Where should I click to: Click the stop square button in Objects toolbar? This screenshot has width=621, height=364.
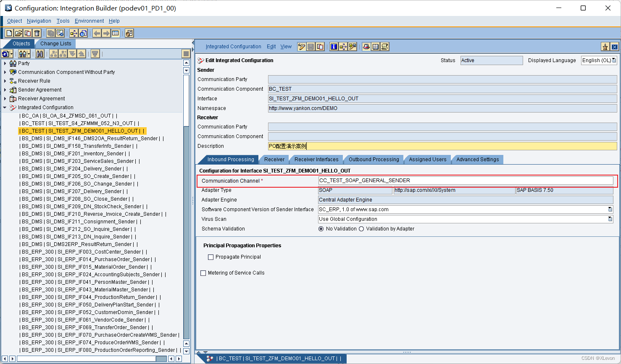point(186,54)
